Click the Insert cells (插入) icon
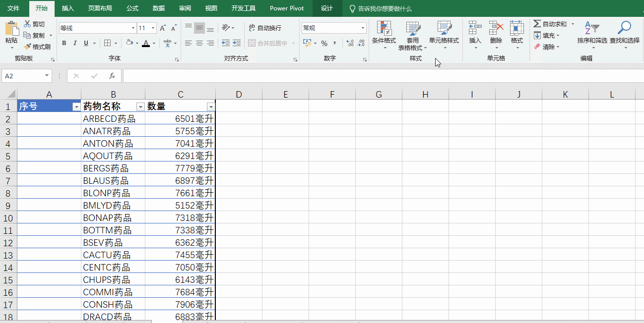Screen dimensions: 644x323 (475, 28)
